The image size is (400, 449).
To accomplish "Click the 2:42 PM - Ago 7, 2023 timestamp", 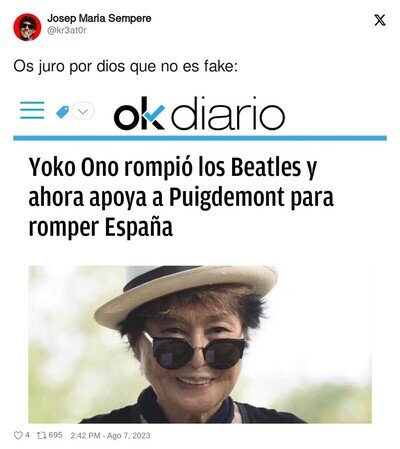I will click(x=110, y=435).
